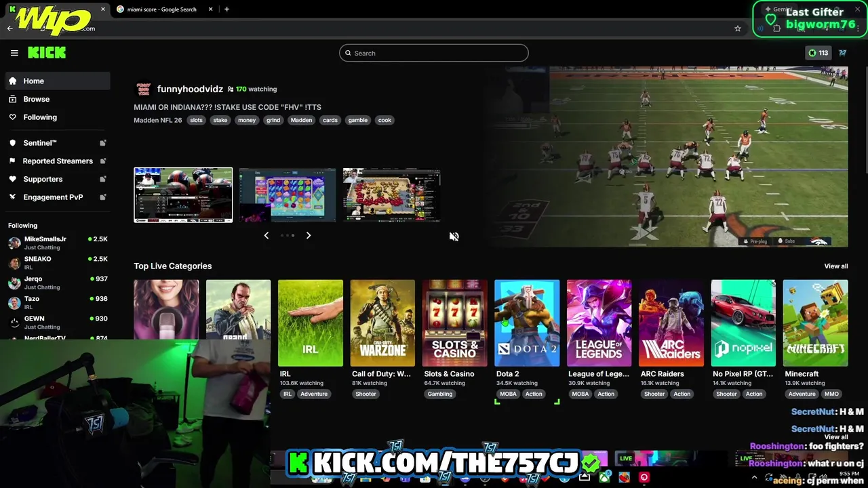This screenshot has width=868, height=488.
Task: Select the stake tag
Action: coord(220,120)
